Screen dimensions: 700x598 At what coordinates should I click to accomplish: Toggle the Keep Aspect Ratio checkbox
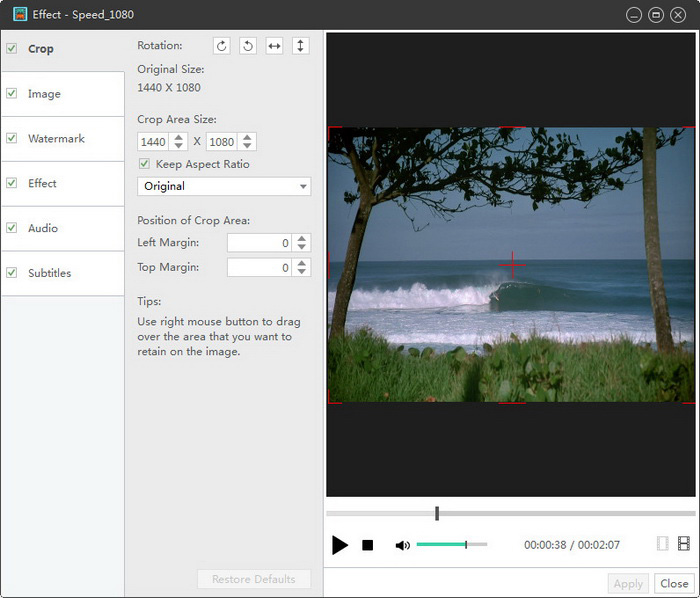tap(145, 164)
